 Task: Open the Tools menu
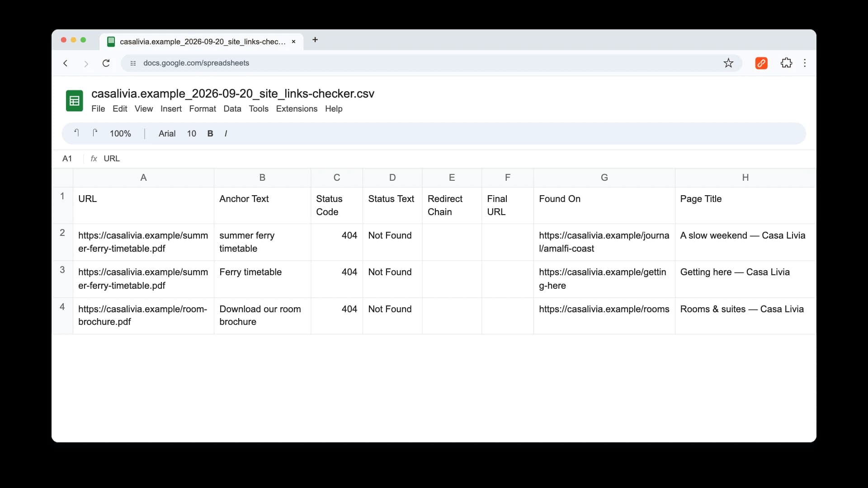click(259, 109)
